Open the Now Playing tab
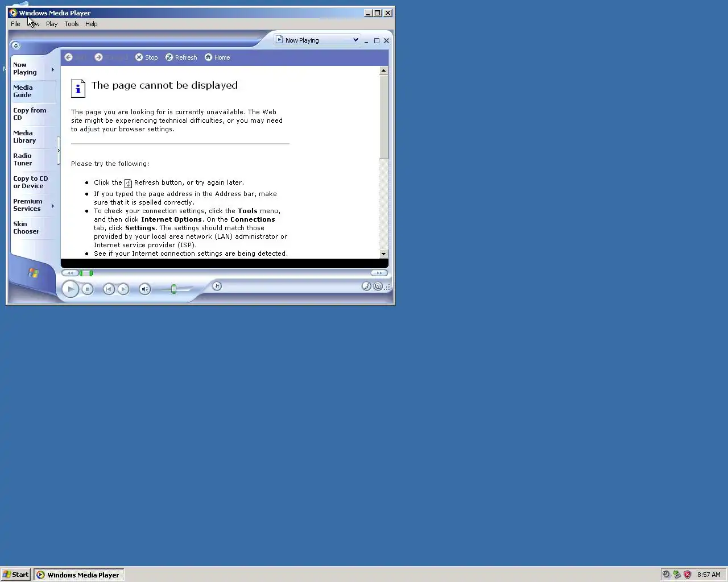The height and width of the screenshot is (582, 728). click(30, 69)
